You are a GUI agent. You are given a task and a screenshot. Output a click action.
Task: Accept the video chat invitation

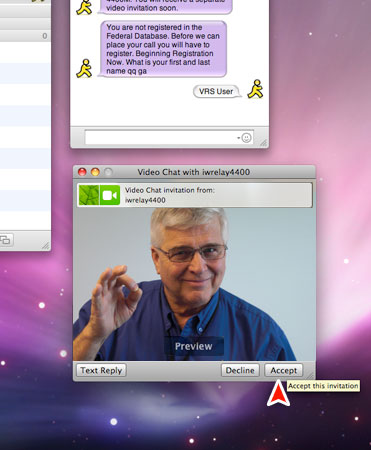click(x=284, y=370)
